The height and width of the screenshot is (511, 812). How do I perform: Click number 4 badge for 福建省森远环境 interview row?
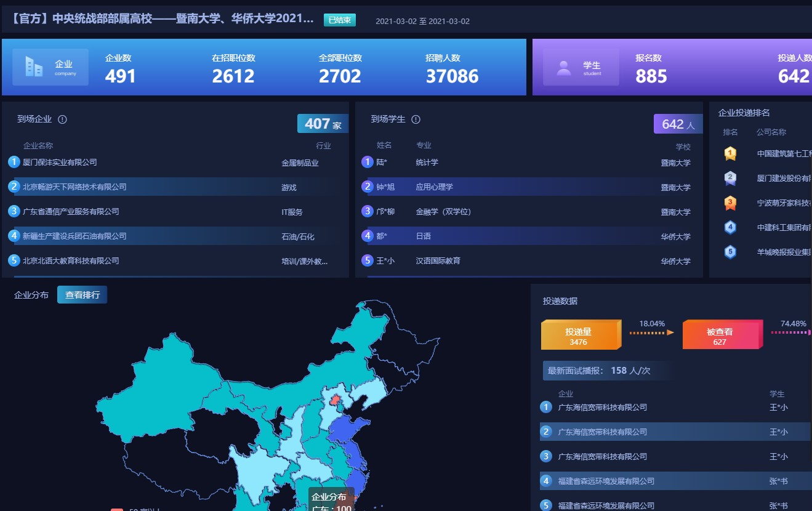click(546, 481)
